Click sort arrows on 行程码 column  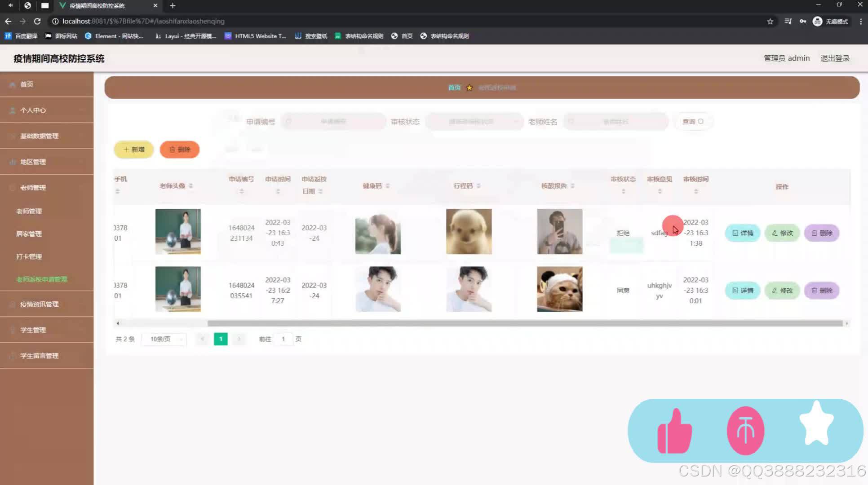[x=478, y=186]
